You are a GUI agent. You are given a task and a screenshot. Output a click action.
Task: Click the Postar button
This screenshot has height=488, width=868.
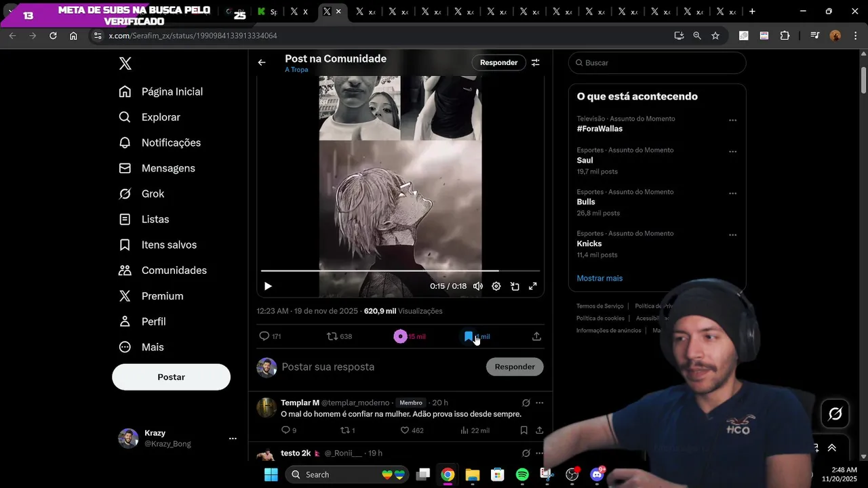(171, 377)
